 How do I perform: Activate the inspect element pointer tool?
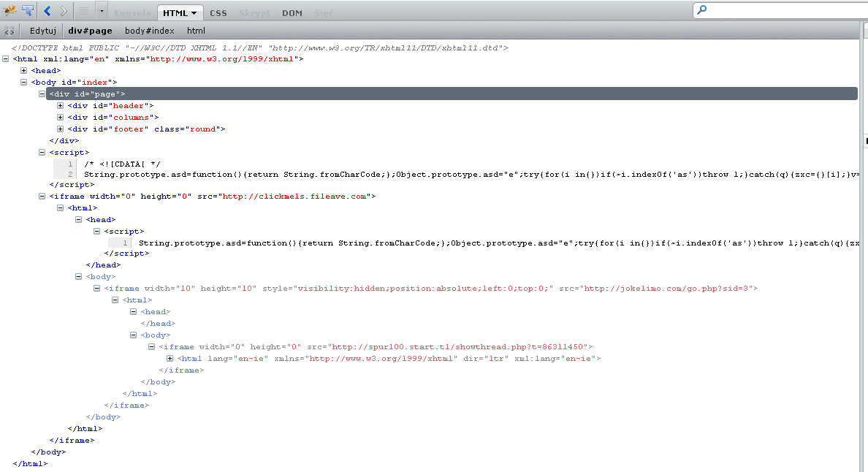tap(28, 10)
